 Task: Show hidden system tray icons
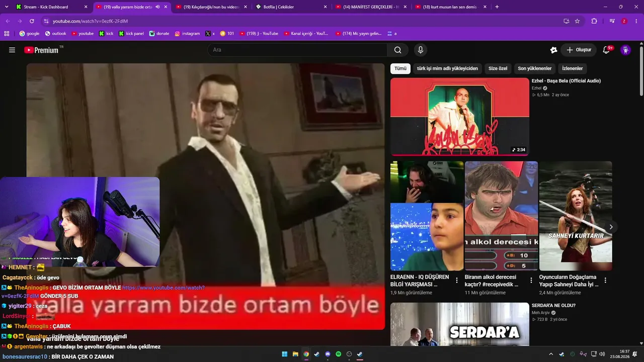pyautogui.click(x=550, y=354)
